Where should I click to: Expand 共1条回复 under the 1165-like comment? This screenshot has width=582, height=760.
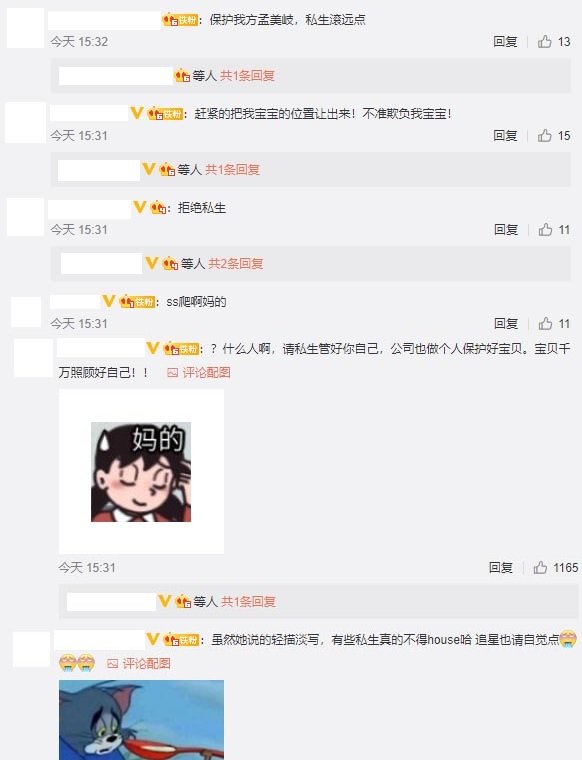pos(248,602)
